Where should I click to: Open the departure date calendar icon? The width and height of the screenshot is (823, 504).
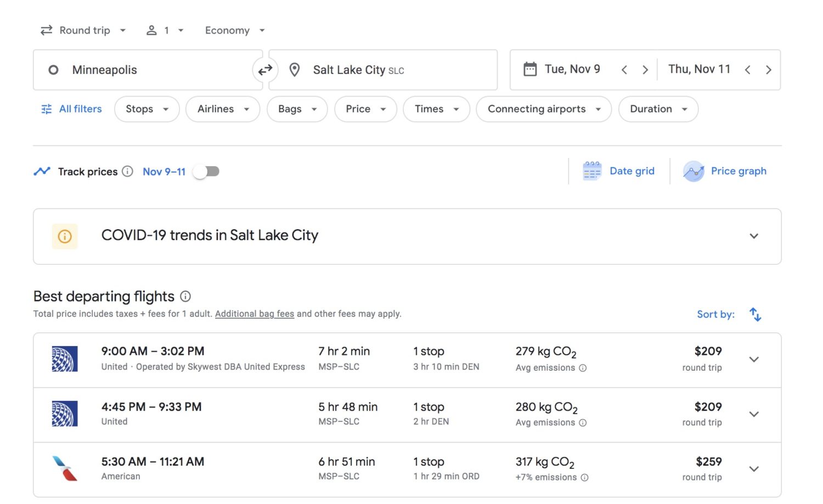[x=529, y=69]
